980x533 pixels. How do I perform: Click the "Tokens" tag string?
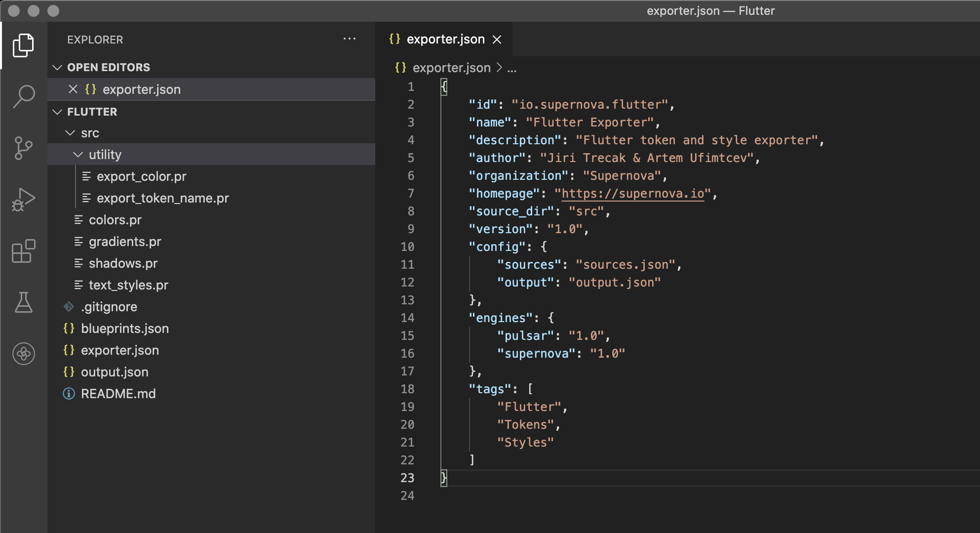coord(526,424)
